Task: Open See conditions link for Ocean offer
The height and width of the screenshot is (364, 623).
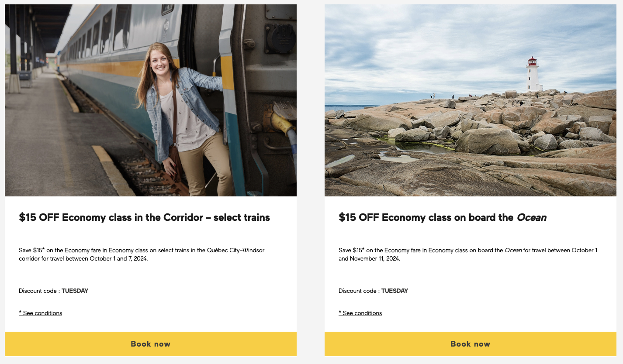Action: coord(360,313)
